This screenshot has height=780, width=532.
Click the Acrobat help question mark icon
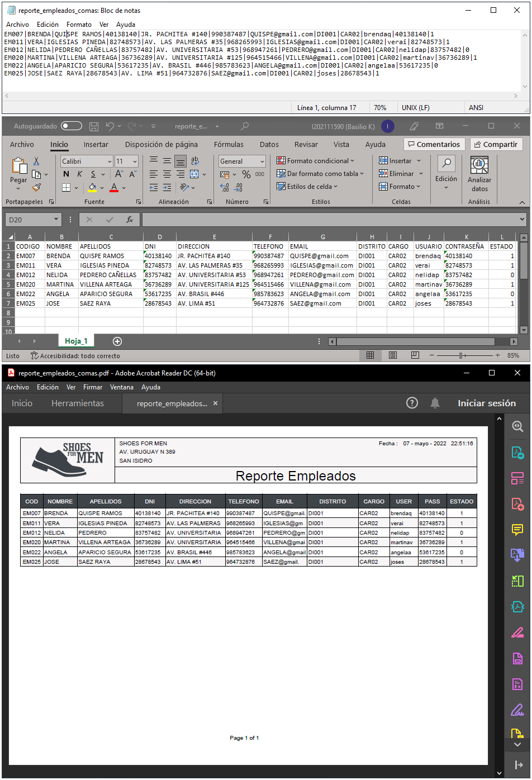412,403
